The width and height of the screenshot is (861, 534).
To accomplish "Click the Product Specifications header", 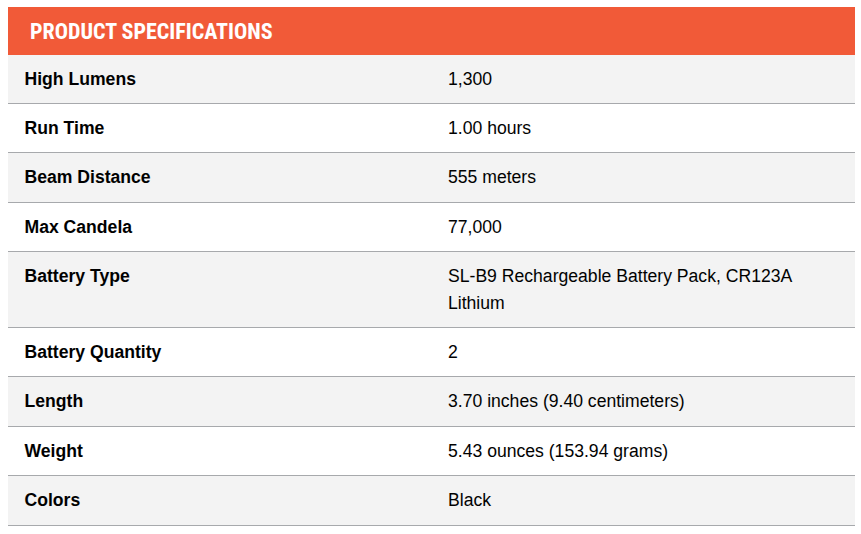I will (151, 32).
